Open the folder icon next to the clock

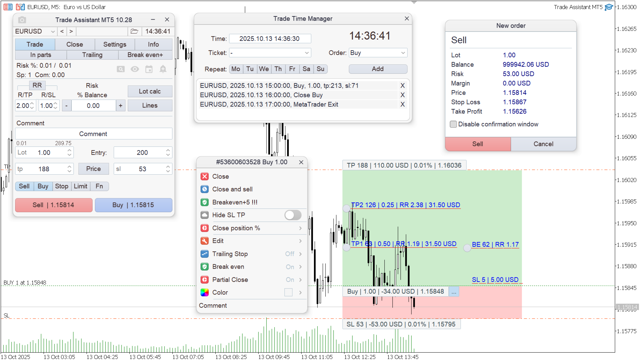(x=134, y=31)
